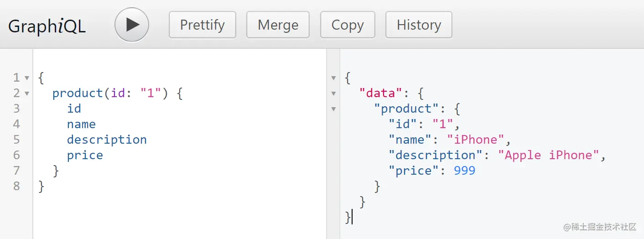Click the Merge button
The height and width of the screenshot is (239, 644).
[x=278, y=25]
